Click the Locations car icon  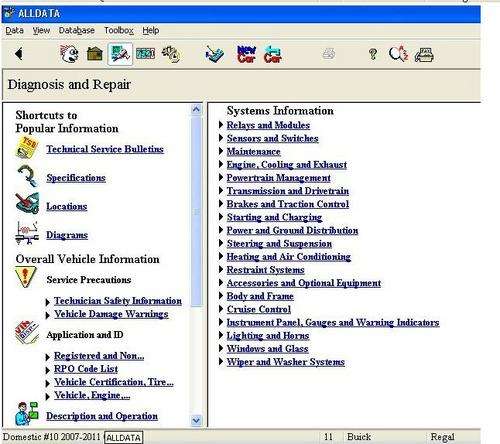27,203
